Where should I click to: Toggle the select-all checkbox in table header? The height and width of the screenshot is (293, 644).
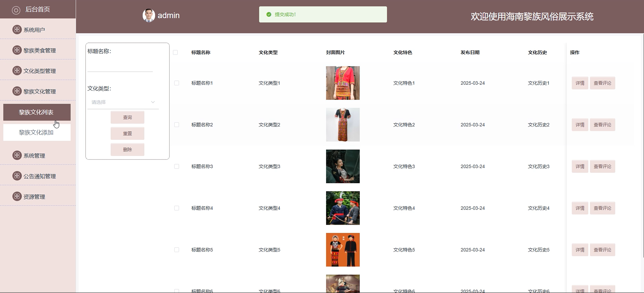(x=175, y=53)
